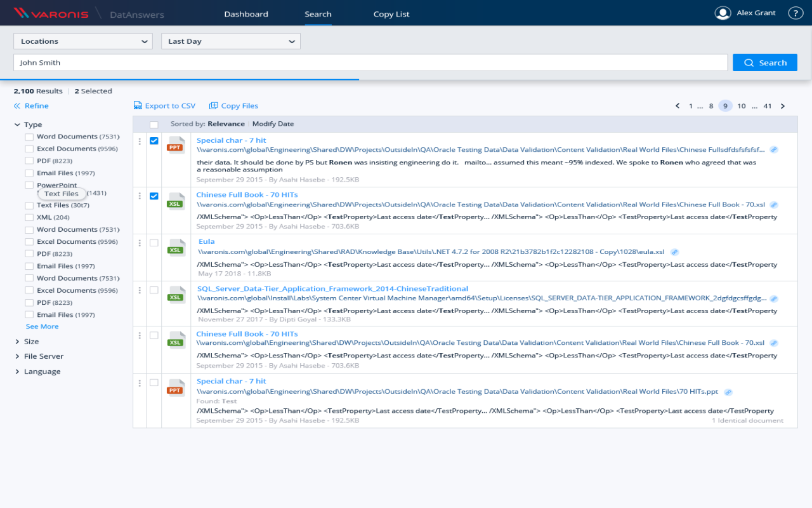This screenshot has height=508, width=812.
Task: Toggle the select-all checkbox in results header
Action: coord(154,124)
